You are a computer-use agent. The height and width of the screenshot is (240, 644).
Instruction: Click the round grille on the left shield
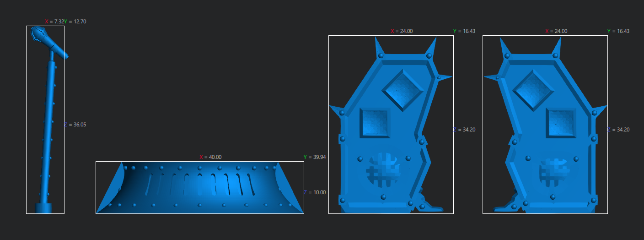383,170
